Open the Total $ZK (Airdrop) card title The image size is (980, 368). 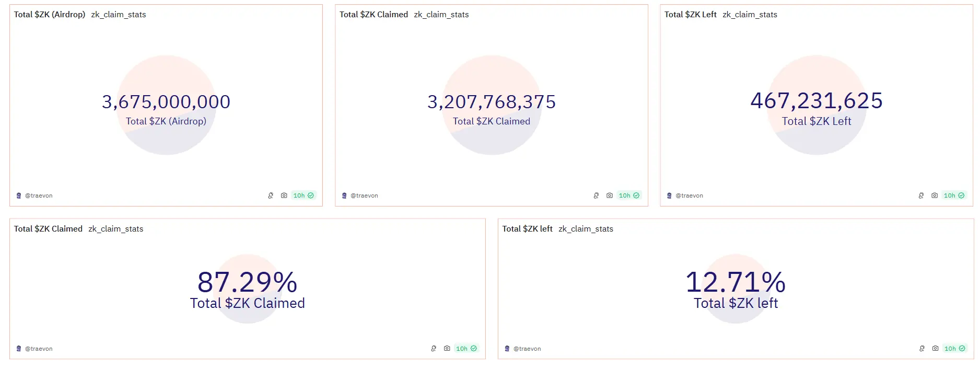pyautogui.click(x=50, y=15)
